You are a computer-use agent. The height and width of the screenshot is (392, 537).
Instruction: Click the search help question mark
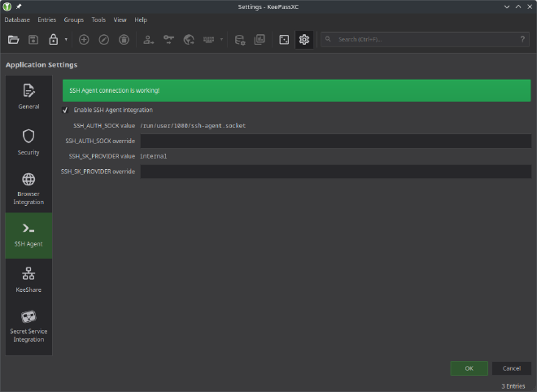tap(522, 39)
